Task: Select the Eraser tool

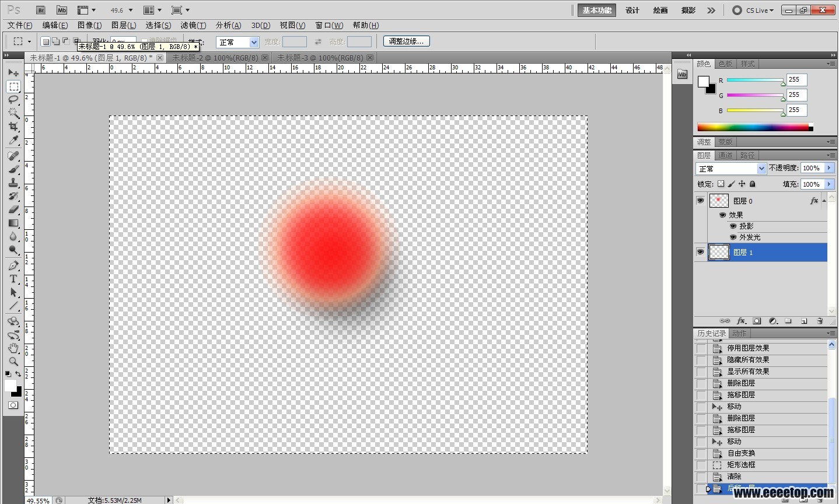Action: [x=13, y=209]
